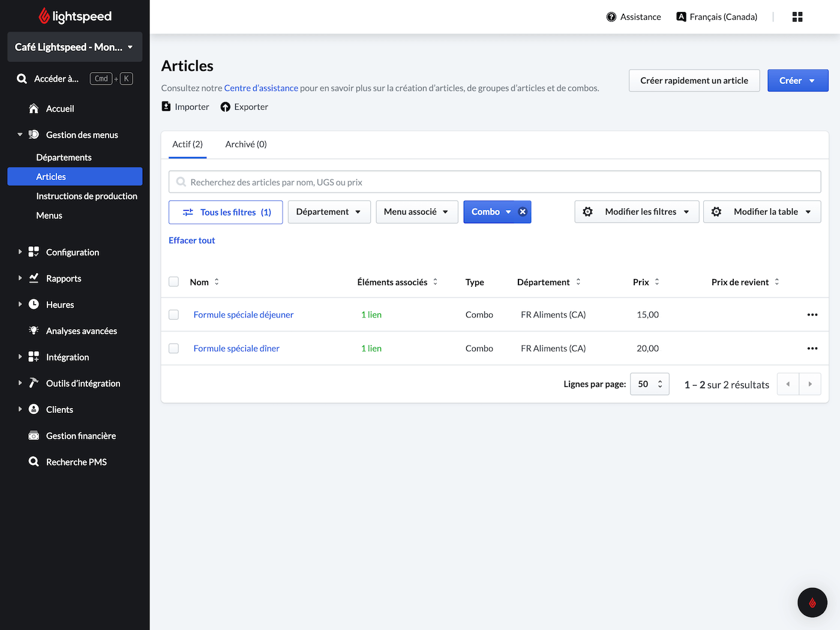Click the Accueil home icon

[x=34, y=109]
